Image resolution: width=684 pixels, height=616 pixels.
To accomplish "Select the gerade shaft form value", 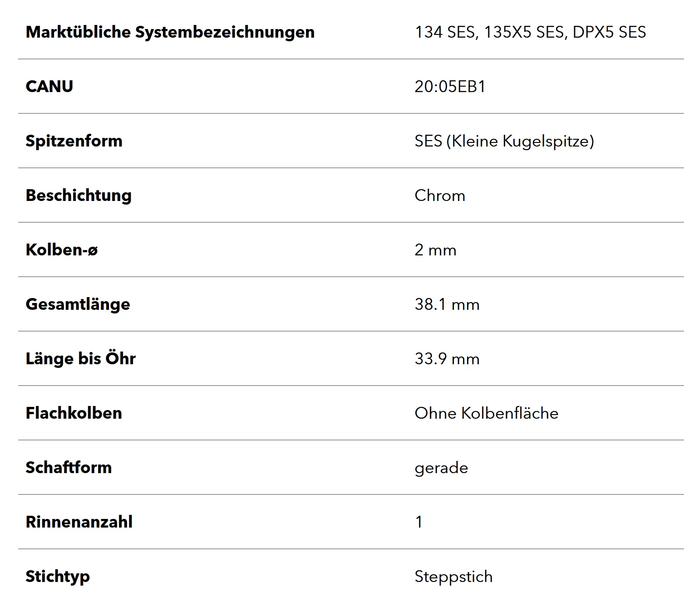I will point(441,468).
